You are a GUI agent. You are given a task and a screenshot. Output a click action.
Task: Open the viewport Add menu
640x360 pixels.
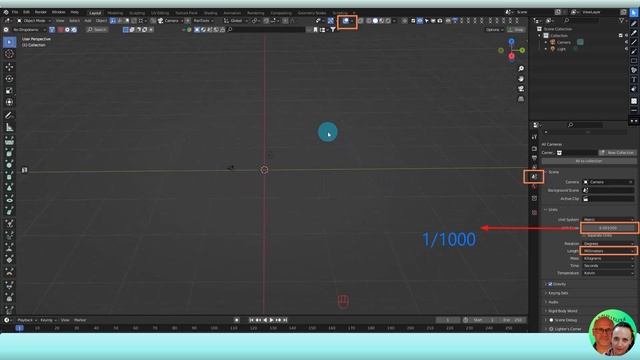(88, 20)
